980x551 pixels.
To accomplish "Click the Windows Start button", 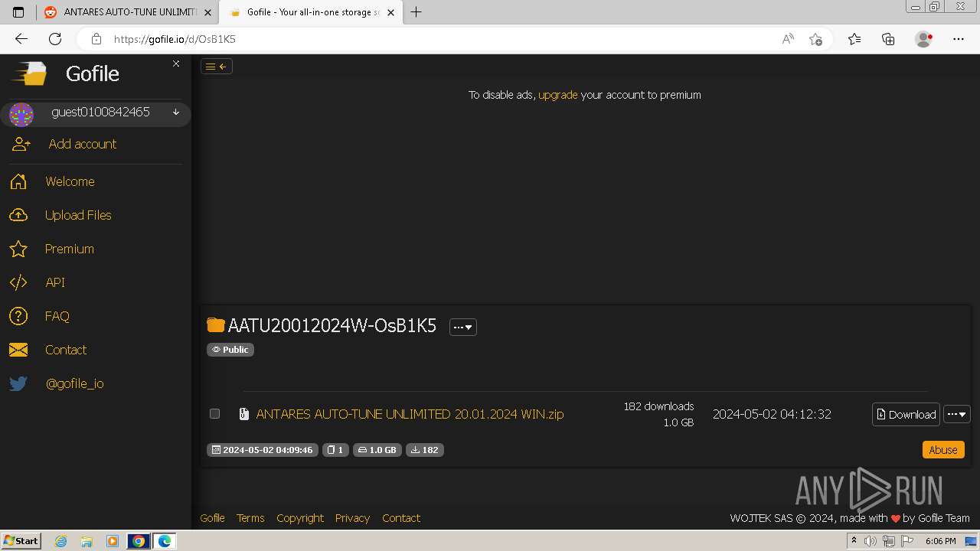I will coord(21,541).
